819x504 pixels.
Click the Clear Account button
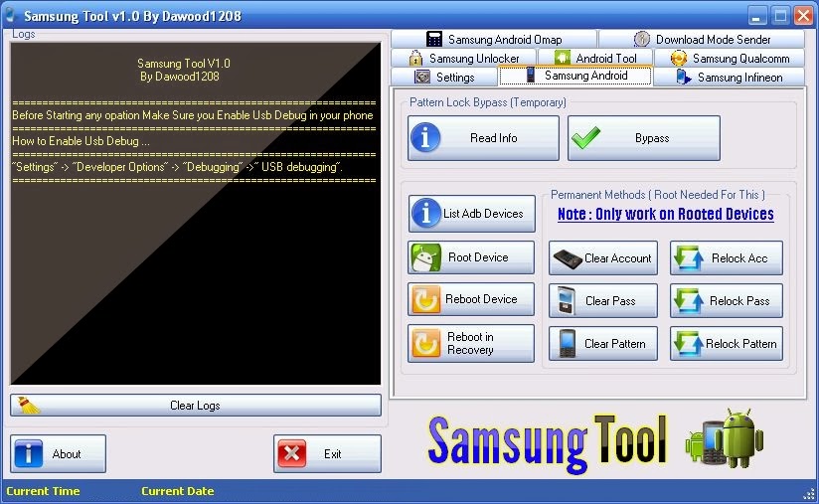[603, 258]
